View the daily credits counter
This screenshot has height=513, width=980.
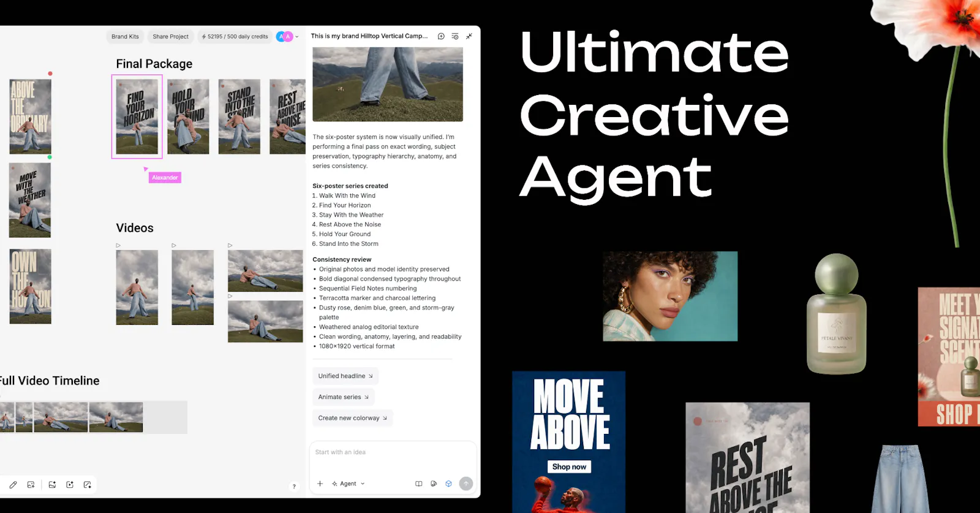tap(235, 37)
